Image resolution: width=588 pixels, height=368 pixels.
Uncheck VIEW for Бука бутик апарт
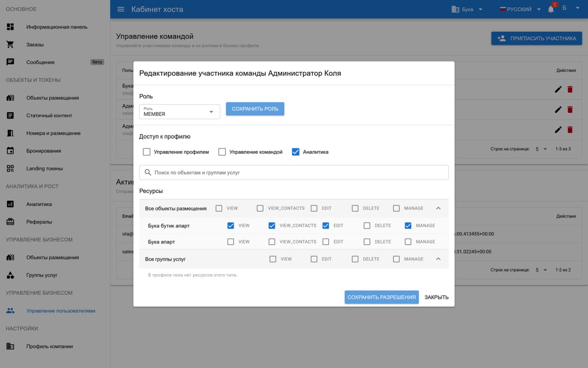point(231,225)
